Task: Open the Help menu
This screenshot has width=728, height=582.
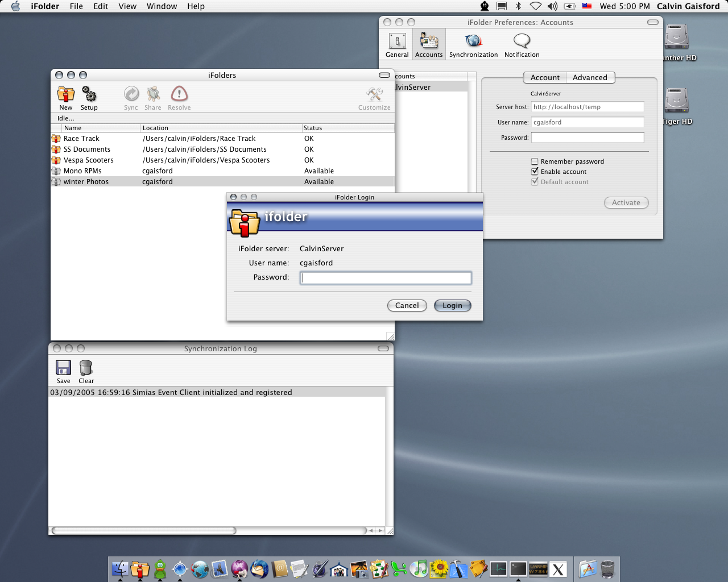Action: coord(196,6)
